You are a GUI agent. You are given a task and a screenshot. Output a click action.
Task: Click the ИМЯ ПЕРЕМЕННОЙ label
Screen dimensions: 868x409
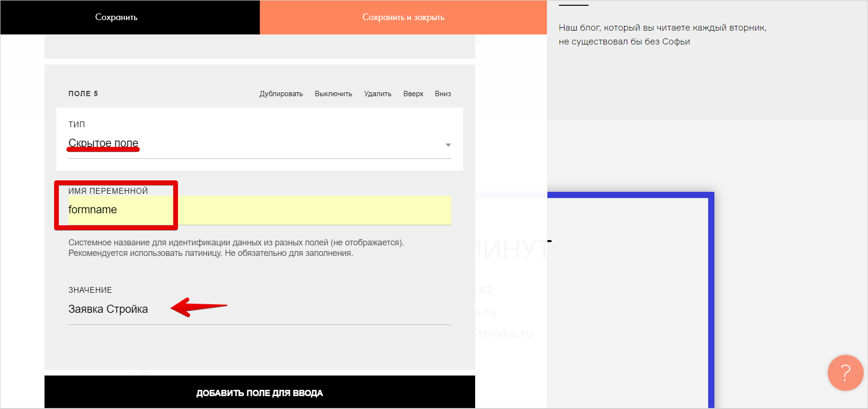pos(108,191)
